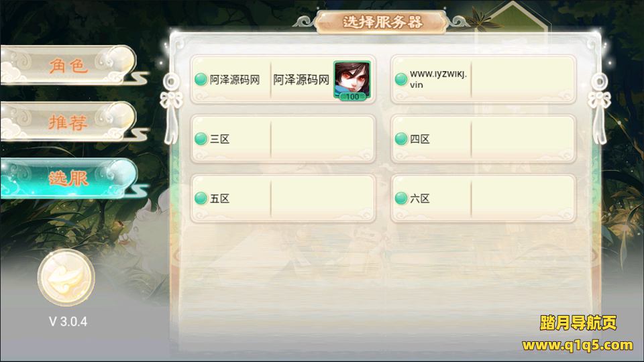Select the highlighted 选服 tab
This screenshot has width=644, height=362.
click(x=68, y=178)
